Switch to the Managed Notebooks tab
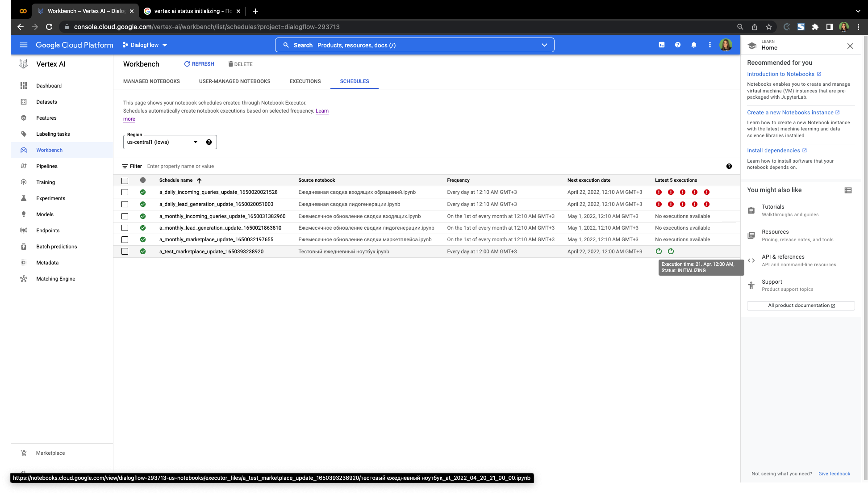 (x=151, y=81)
